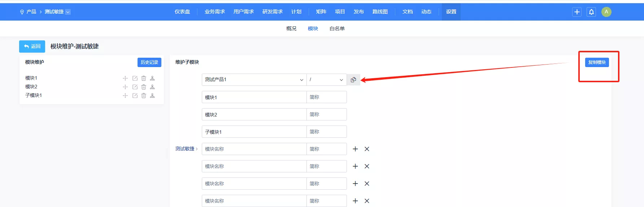Switch to the 白名单 tab
644x207 pixels.
click(337, 28)
